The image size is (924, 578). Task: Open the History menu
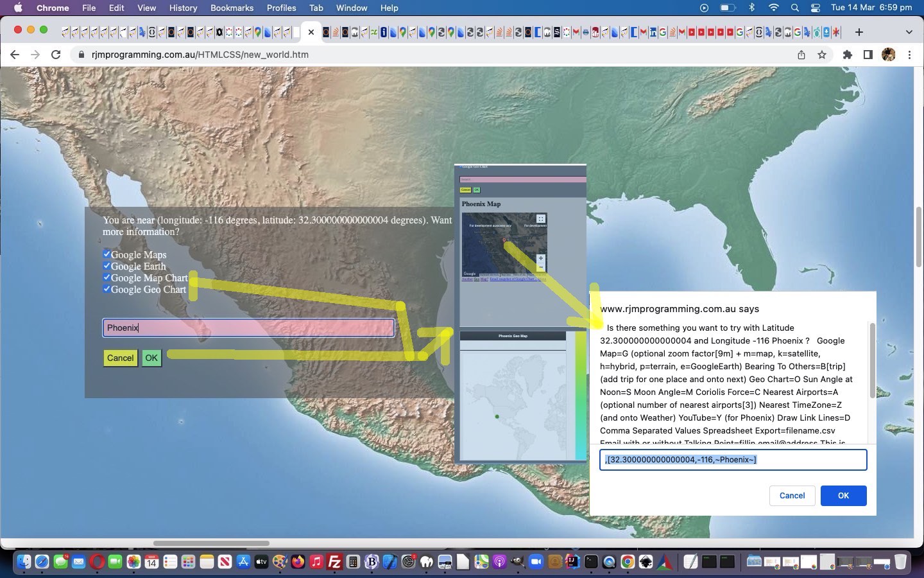pyautogui.click(x=184, y=8)
